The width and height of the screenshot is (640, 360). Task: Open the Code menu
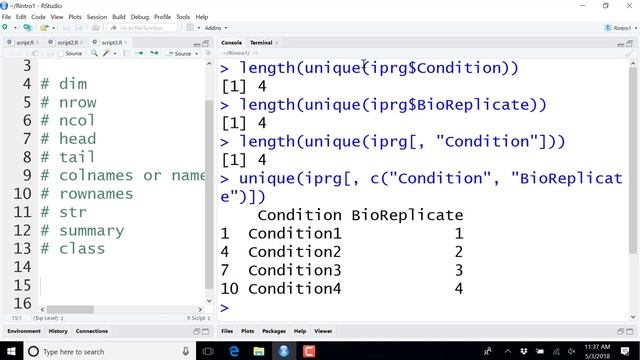coord(38,17)
